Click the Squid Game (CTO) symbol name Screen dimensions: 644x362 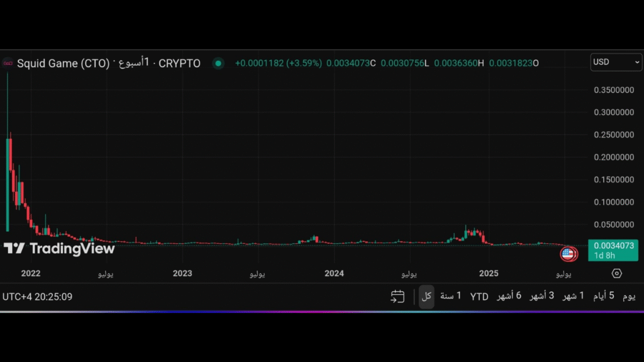coord(64,63)
